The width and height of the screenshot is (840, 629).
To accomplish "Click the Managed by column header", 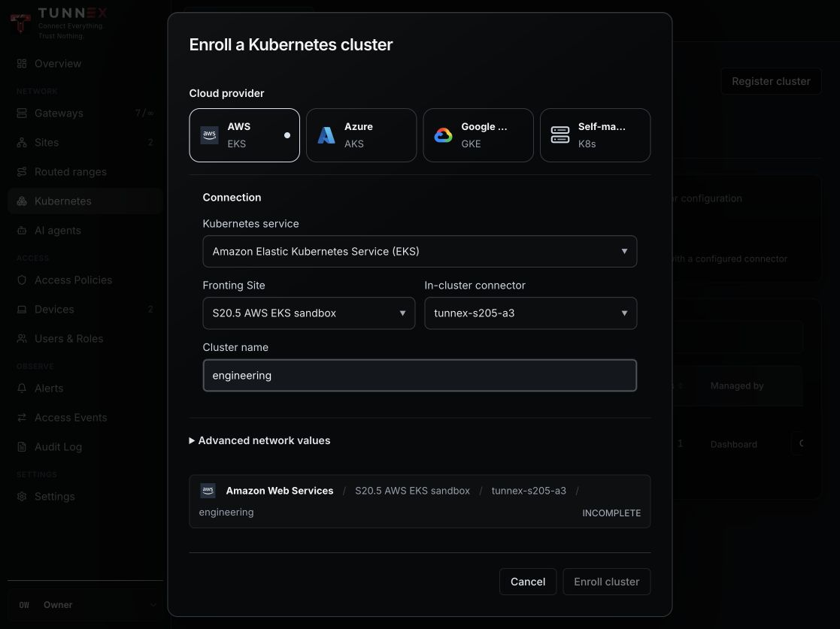I will coord(737,386).
